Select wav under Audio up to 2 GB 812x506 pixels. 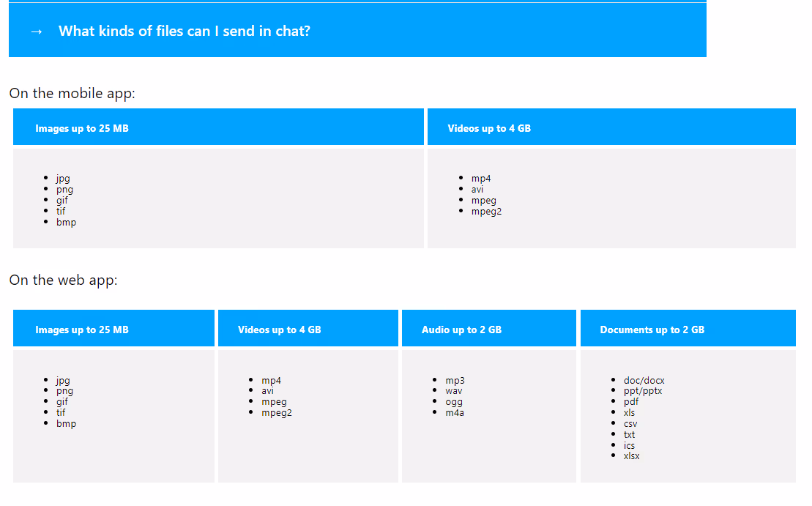tap(455, 391)
